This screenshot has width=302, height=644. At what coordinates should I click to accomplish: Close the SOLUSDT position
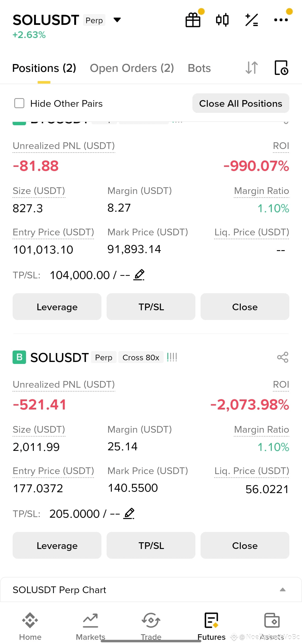tap(245, 545)
